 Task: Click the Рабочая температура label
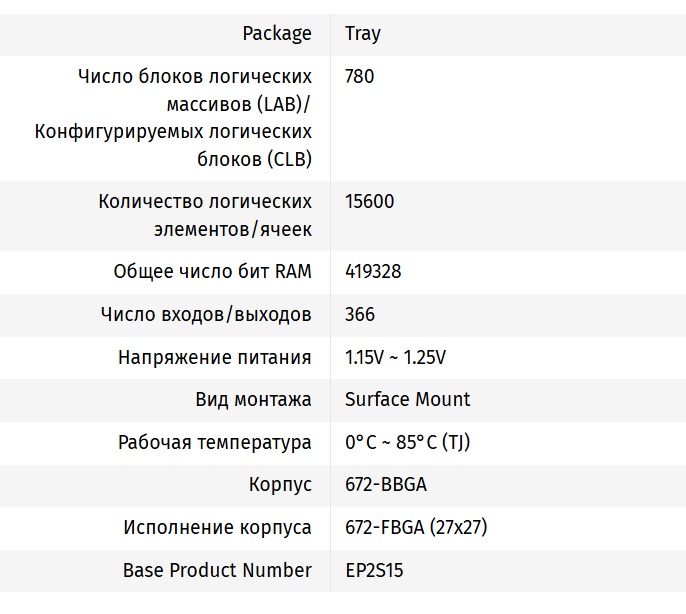pos(214,443)
